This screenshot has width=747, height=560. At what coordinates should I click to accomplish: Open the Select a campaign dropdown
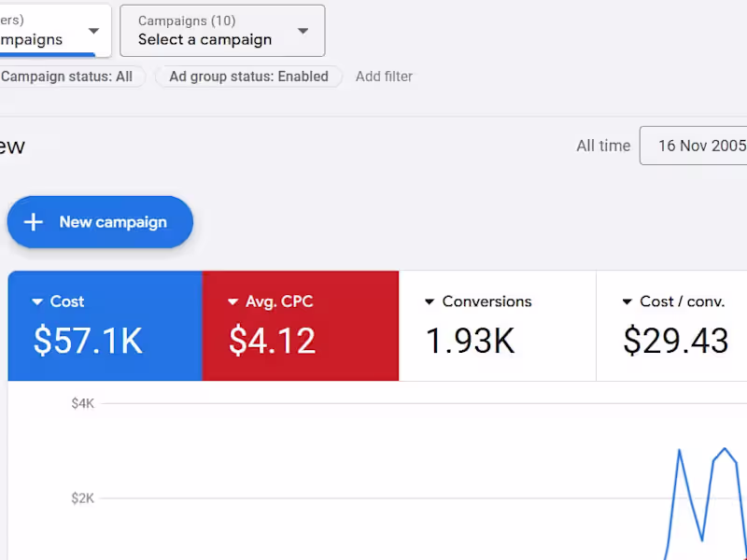222,39
